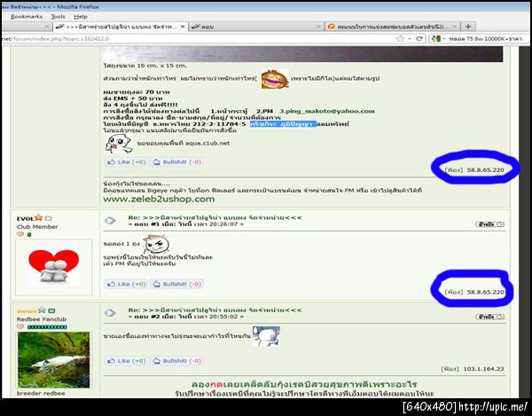Close the second browser tab
Viewport: 532px width, 416px height.
318,27
